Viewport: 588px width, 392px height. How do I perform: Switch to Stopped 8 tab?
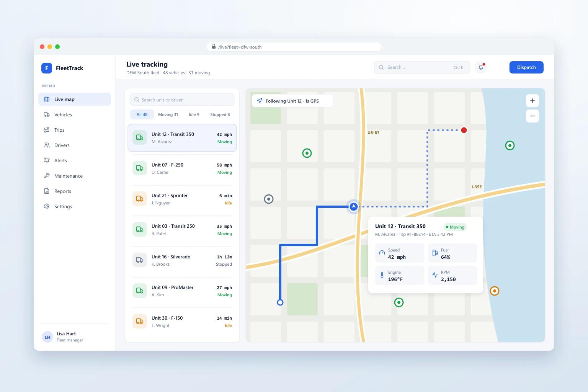220,114
